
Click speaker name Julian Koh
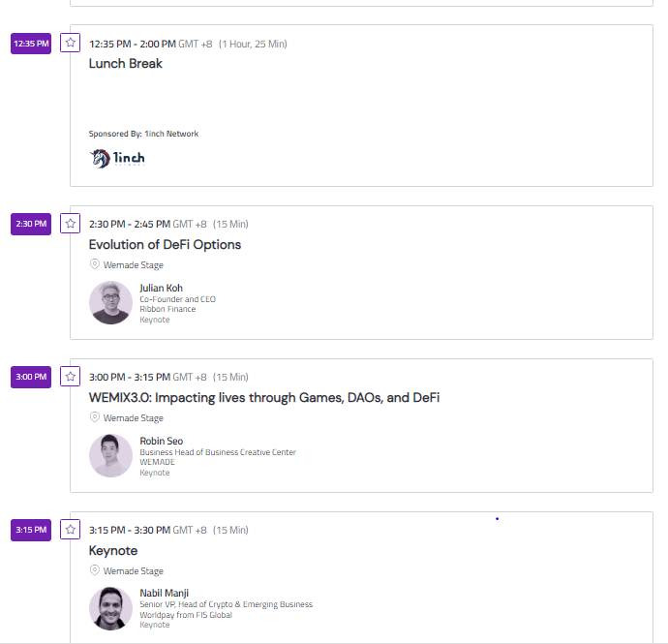click(161, 289)
